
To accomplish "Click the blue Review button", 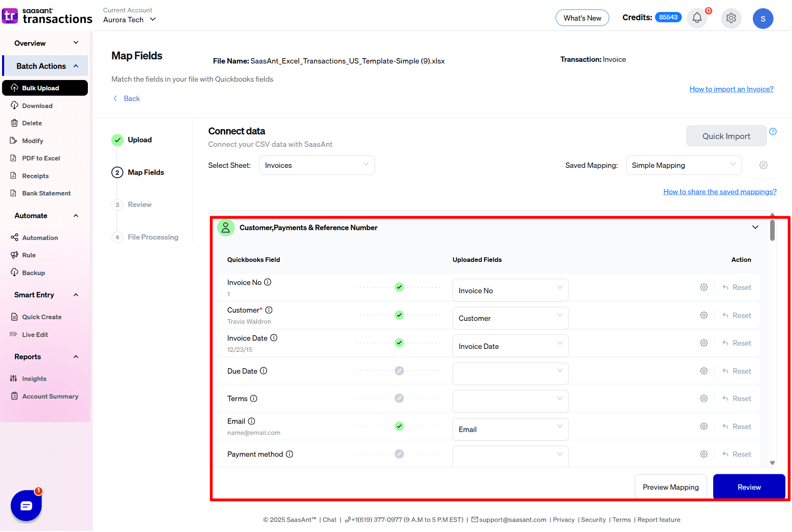I will tap(749, 487).
